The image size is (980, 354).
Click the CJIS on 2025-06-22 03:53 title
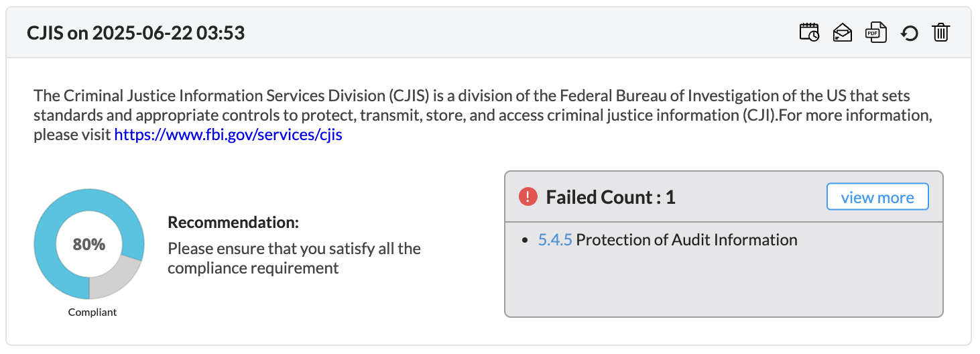coord(135,33)
